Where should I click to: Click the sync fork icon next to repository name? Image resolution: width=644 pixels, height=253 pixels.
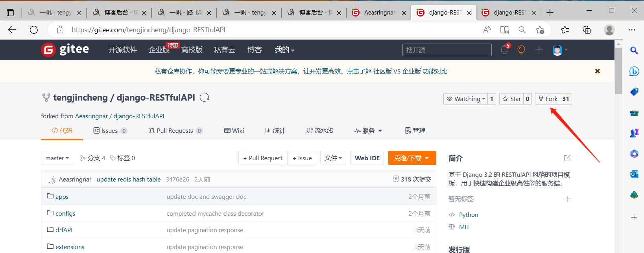click(204, 97)
